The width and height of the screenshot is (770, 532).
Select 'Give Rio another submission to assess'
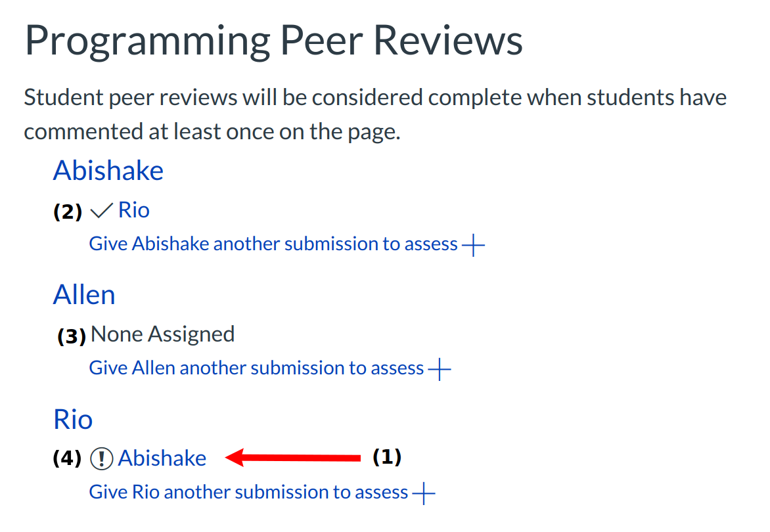tap(248, 492)
